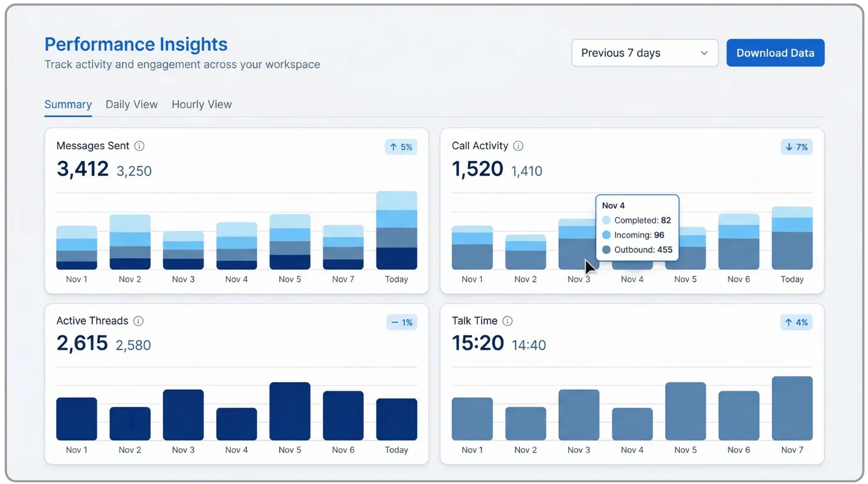Click the info icon beside Talk Time
Viewport: 868px width, 484px height.
508,321
